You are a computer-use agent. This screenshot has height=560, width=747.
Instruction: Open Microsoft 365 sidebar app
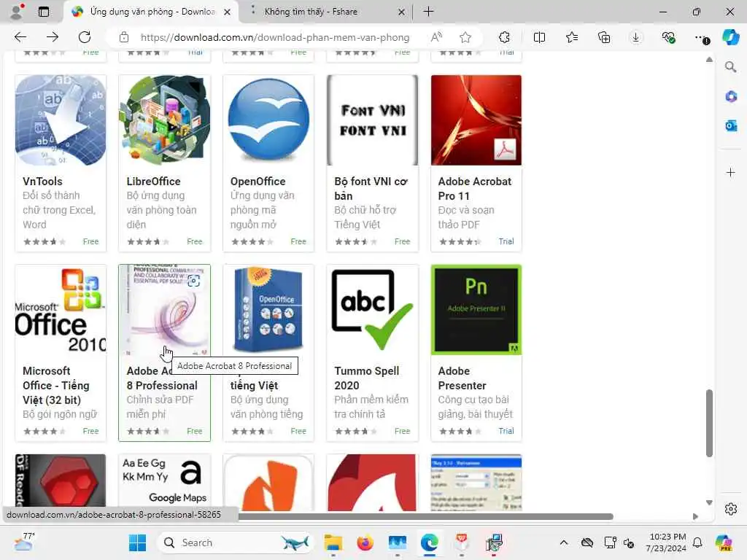click(x=731, y=97)
